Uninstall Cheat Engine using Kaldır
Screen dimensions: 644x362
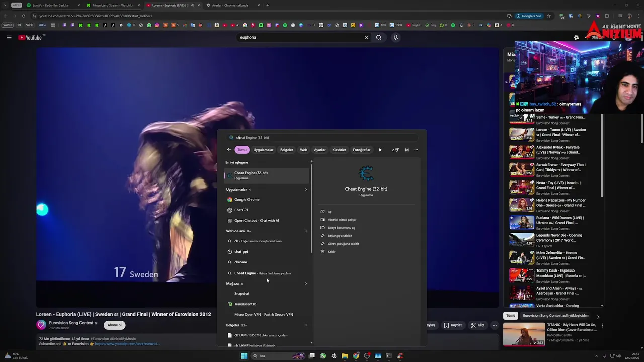331,252
